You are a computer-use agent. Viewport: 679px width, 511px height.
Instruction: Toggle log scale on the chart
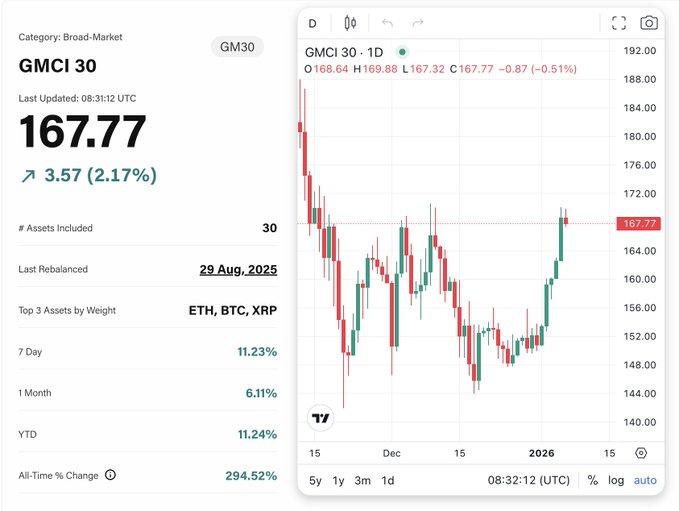click(616, 480)
